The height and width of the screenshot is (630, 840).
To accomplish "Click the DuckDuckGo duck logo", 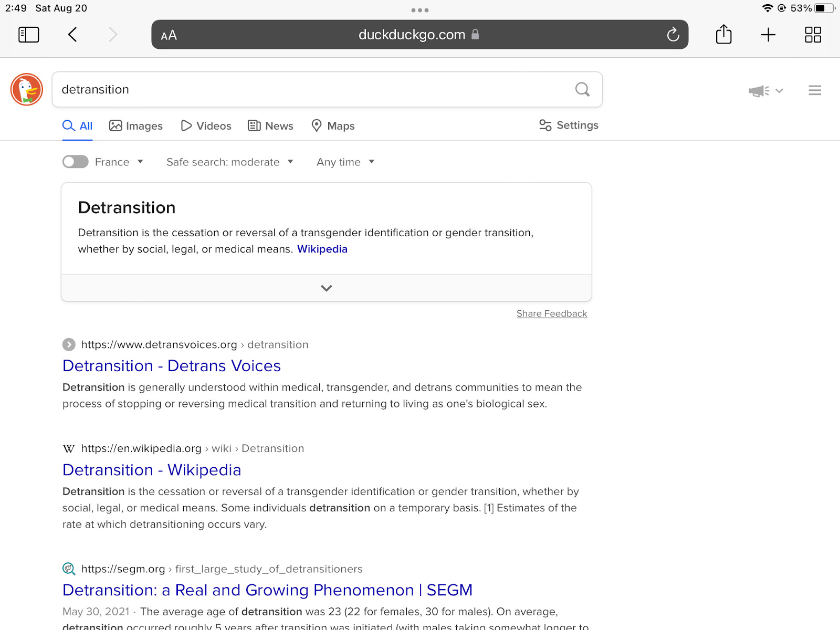I will 27,89.
